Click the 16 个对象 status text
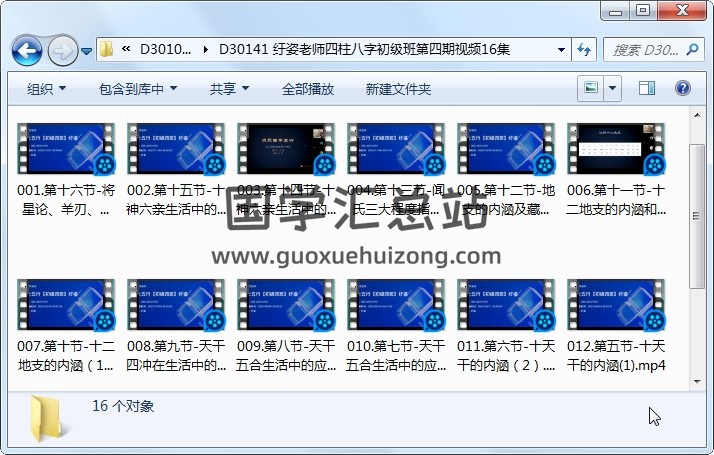This screenshot has width=714, height=455. [x=123, y=406]
